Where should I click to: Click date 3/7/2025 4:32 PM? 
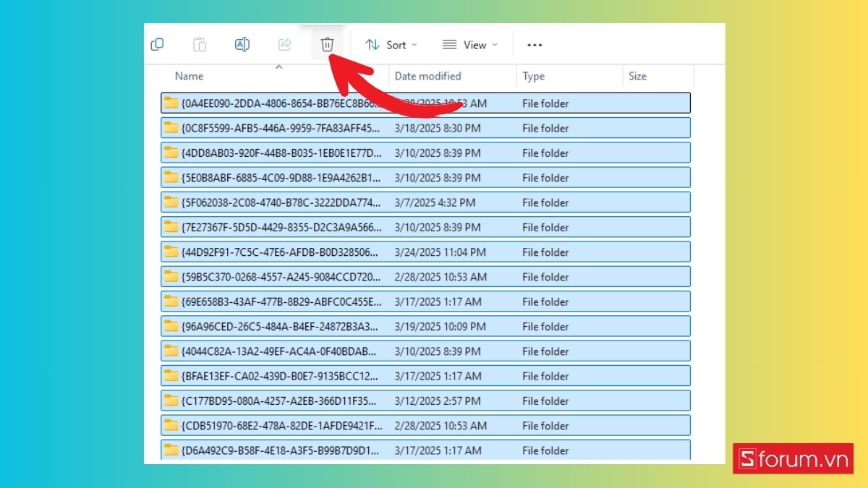(x=435, y=202)
